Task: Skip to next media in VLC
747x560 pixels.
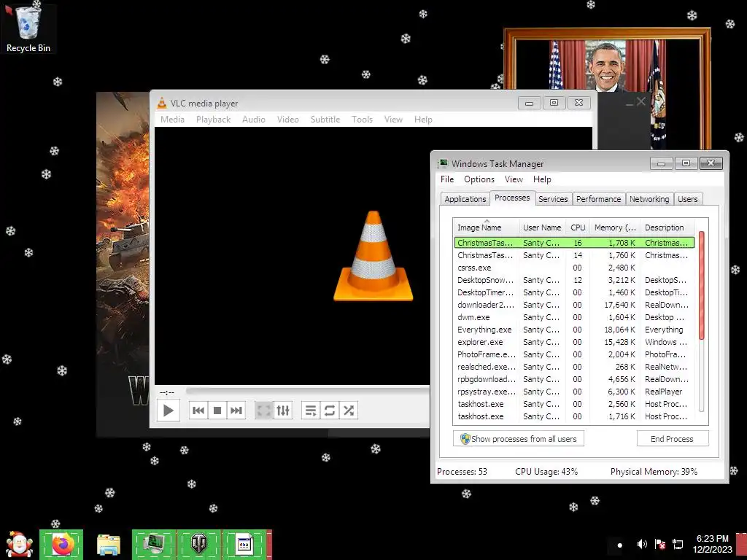Action: [236, 410]
